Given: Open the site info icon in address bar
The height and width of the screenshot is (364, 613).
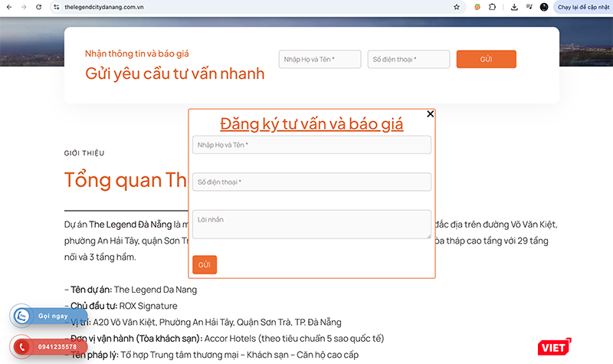Looking at the screenshot, I should click(x=57, y=7).
